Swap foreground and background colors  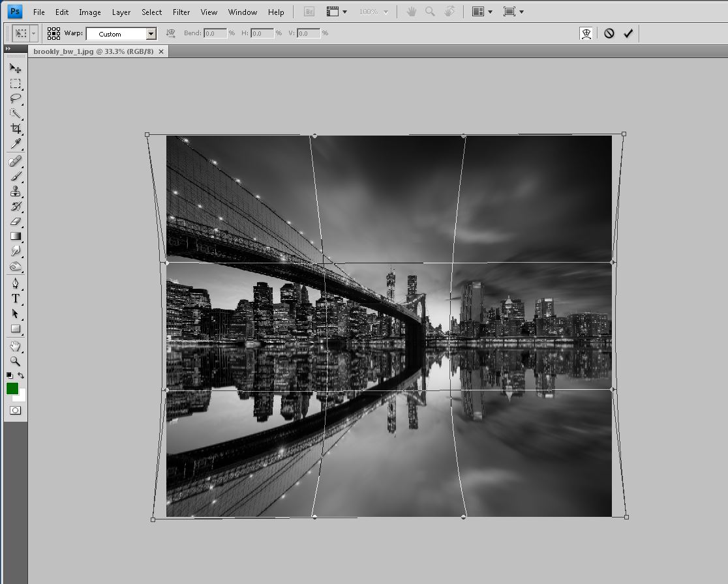point(22,375)
